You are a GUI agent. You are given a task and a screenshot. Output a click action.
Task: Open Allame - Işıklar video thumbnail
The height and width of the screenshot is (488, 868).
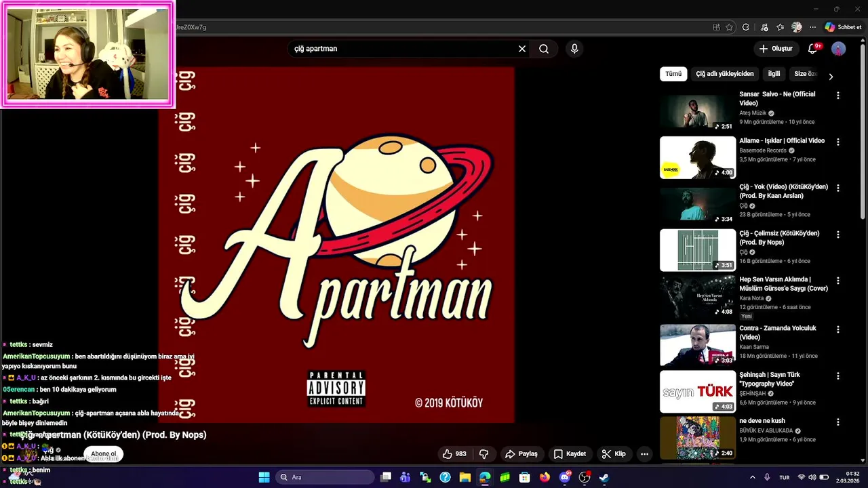(x=698, y=157)
